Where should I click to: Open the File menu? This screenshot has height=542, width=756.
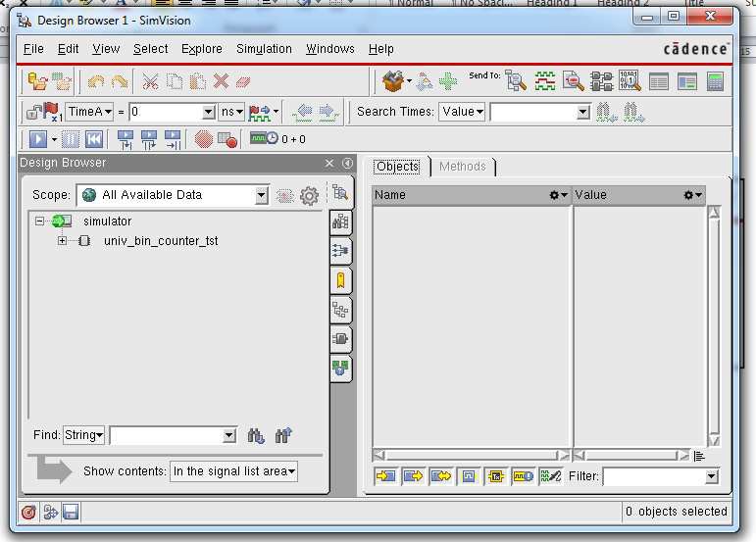pyautogui.click(x=33, y=49)
